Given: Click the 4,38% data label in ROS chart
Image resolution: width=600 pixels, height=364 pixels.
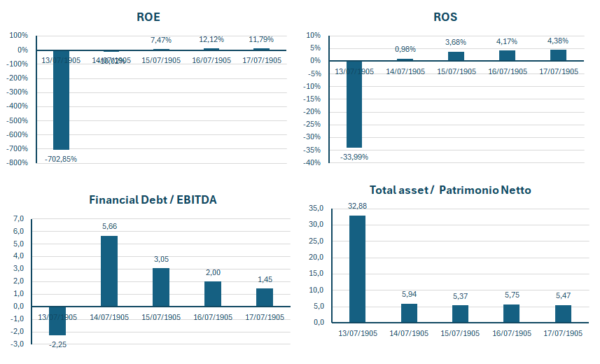Looking at the screenshot, I should (558, 41).
